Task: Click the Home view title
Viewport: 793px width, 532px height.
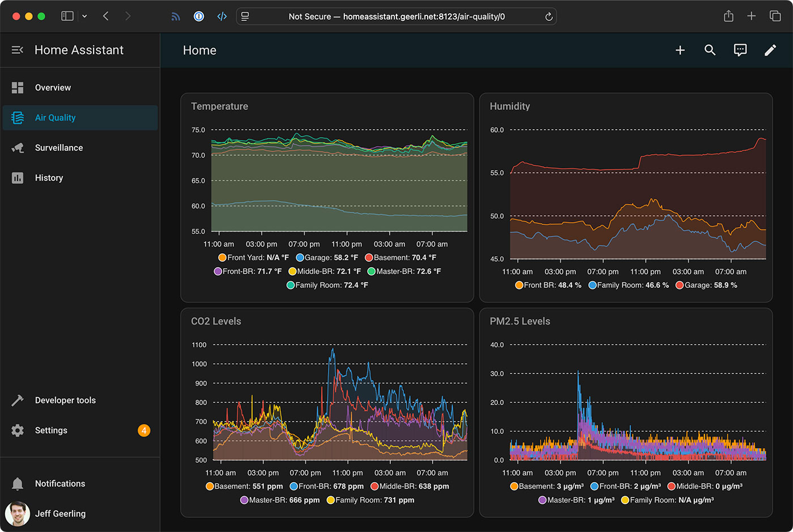Action: pyautogui.click(x=199, y=50)
